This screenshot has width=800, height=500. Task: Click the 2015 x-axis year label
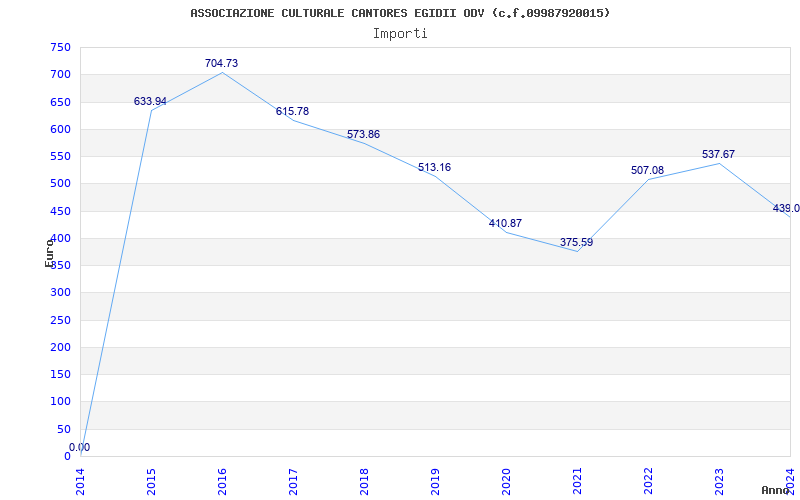tap(152, 482)
